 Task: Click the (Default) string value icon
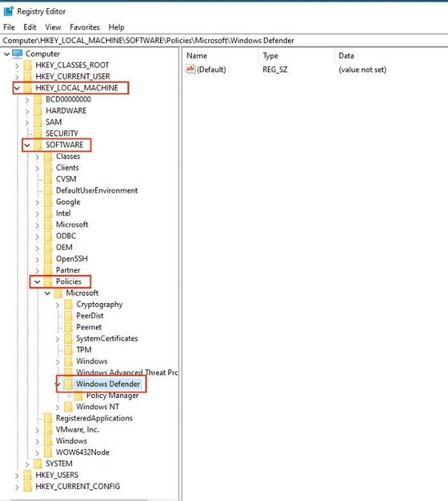pos(190,69)
